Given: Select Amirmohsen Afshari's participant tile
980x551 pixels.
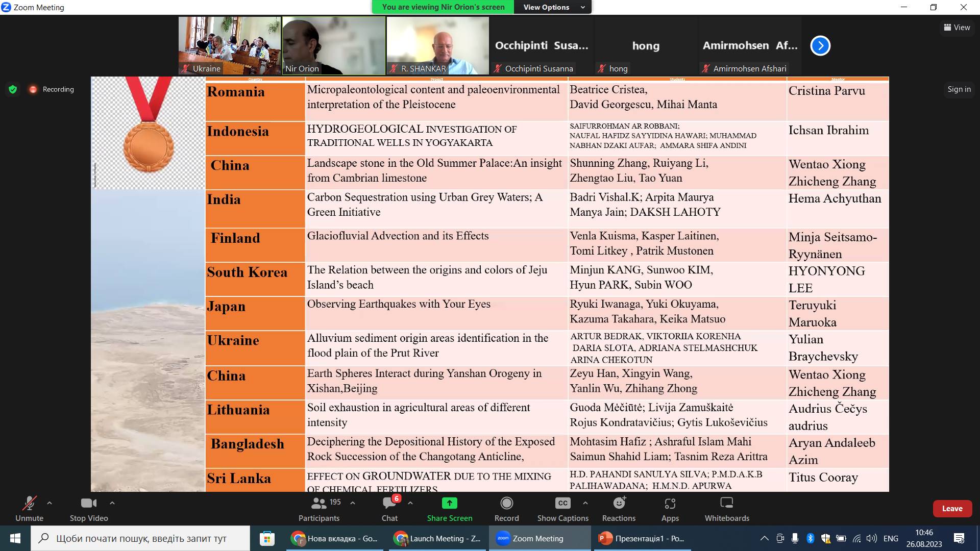Looking at the screenshot, I should (750, 46).
